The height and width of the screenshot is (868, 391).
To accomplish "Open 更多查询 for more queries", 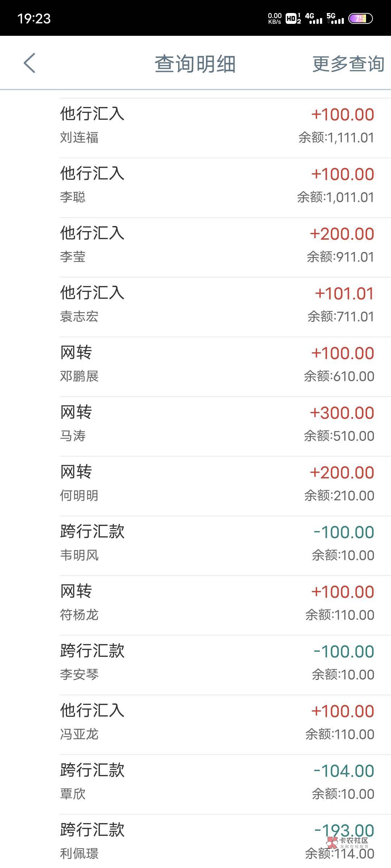I will pyautogui.click(x=348, y=64).
